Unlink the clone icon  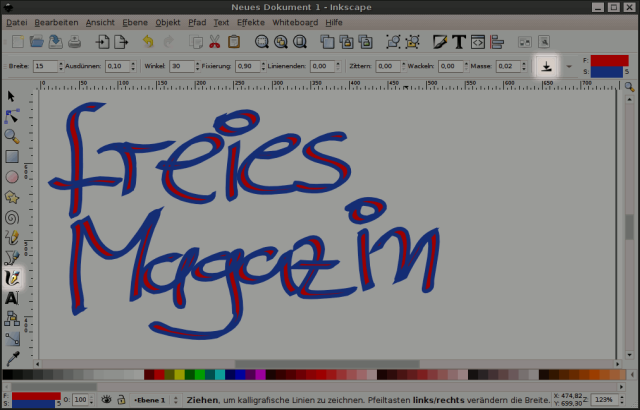[366, 42]
